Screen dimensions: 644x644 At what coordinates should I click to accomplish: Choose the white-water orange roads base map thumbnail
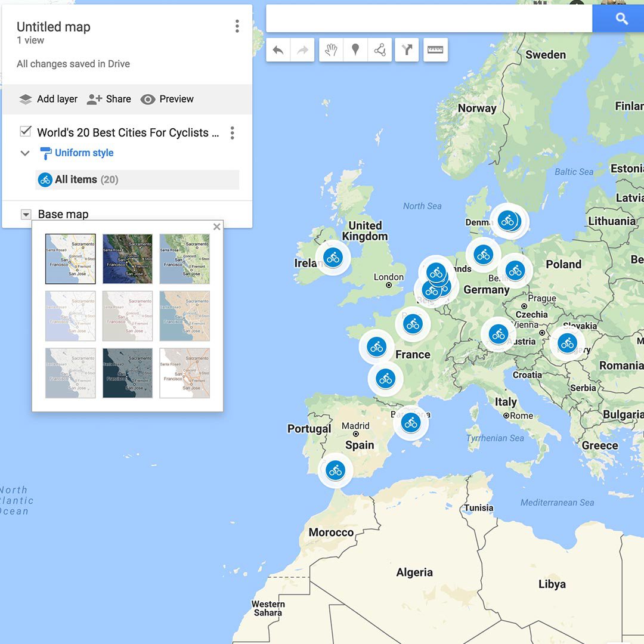coord(184,373)
